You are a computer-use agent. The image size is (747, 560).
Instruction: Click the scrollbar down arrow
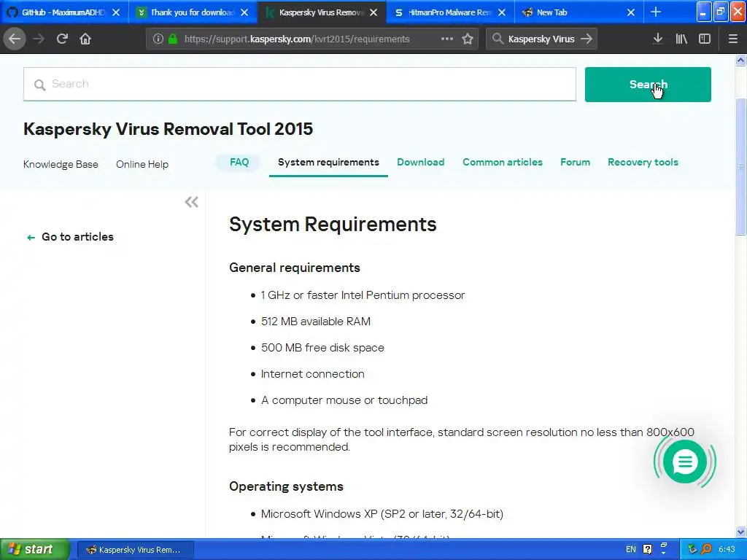740,532
